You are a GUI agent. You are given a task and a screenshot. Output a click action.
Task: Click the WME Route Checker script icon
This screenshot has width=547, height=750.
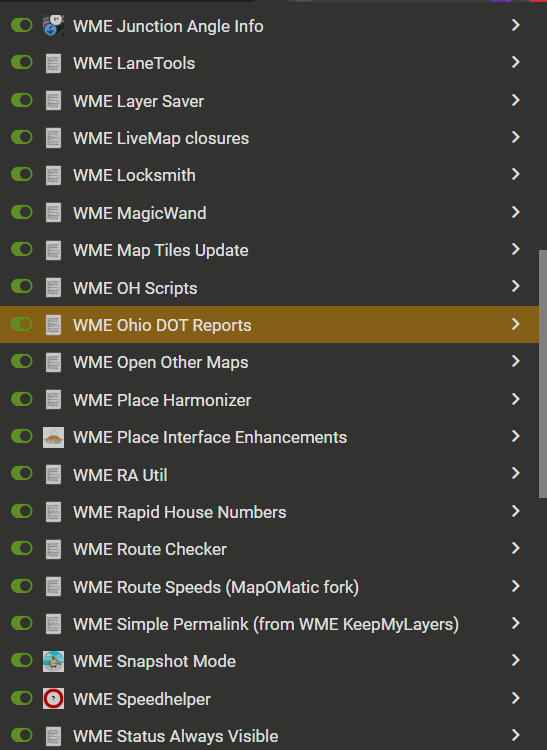pos(53,549)
